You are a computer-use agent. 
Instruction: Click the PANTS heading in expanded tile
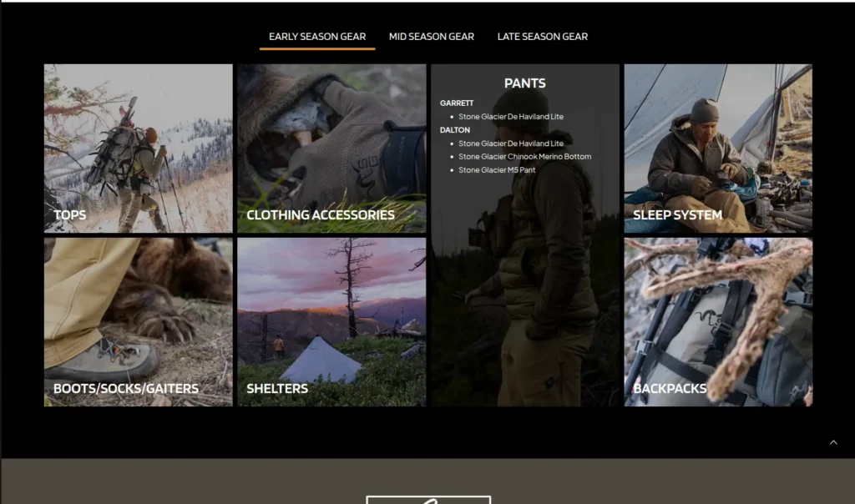click(x=524, y=83)
